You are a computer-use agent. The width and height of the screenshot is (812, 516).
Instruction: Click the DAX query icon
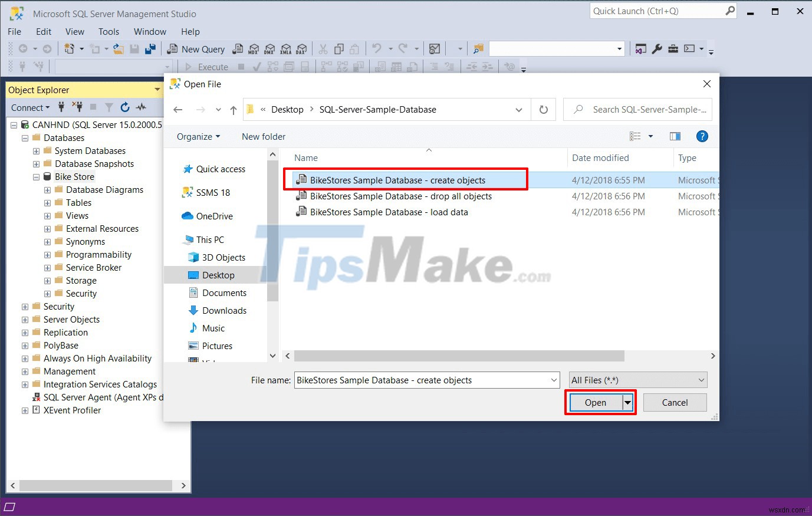pos(301,49)
